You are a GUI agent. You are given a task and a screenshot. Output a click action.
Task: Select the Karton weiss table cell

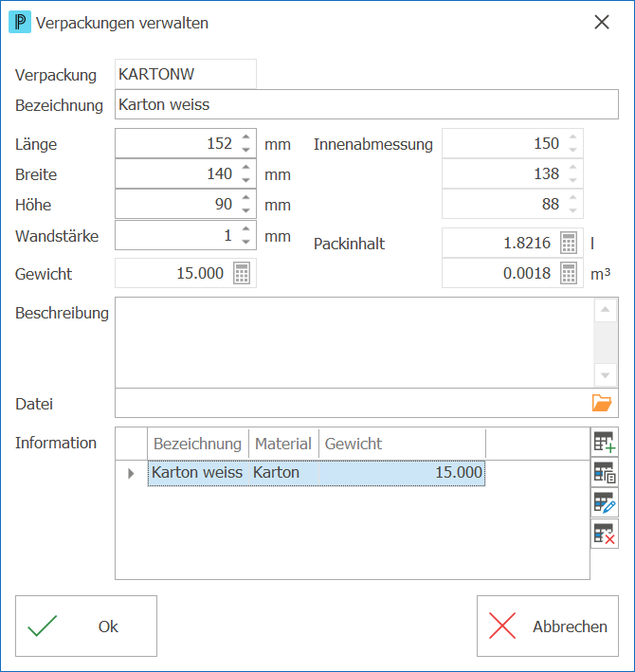point(197,473)
